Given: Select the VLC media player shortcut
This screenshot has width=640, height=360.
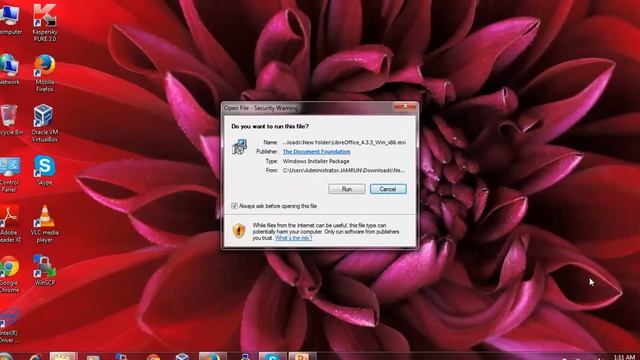Looking at the screenshot, I should point(44,224).
